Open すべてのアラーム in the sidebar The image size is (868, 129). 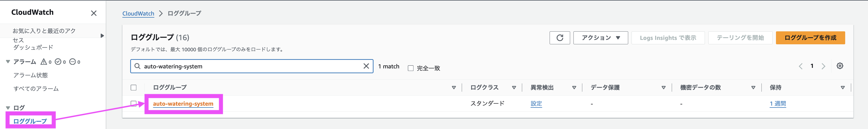point(36,89)
